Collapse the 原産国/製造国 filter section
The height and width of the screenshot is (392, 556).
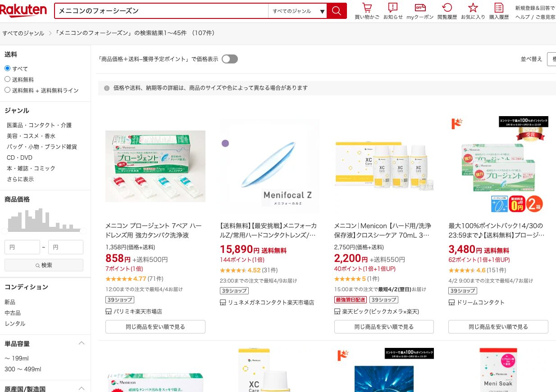pyautogui.click(x=82, y=388)
